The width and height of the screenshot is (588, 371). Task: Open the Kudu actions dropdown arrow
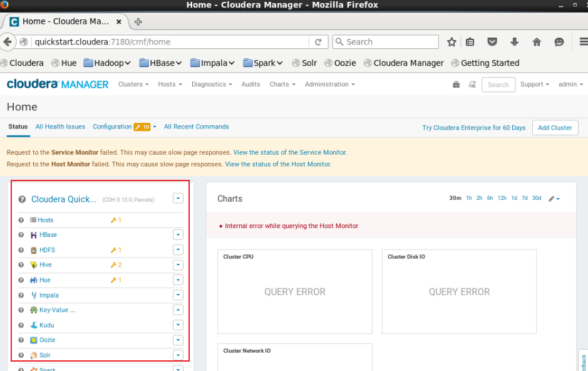178,325
